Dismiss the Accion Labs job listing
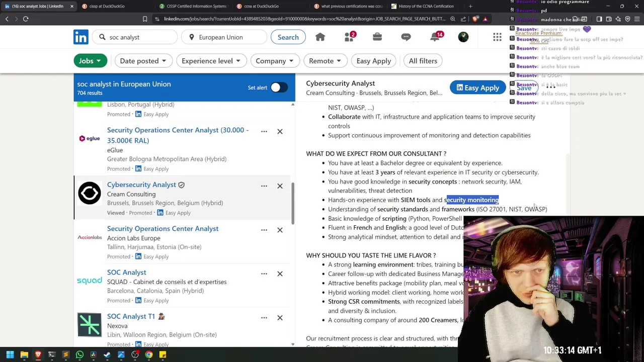Image resolution: width=644 pixels, height=362 pixels. coord(280,230)
